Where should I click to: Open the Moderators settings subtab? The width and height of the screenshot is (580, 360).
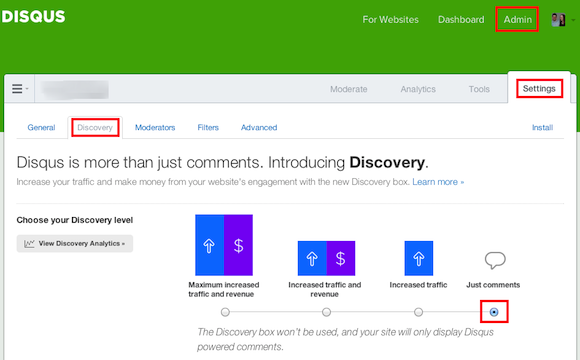click(x=155, y=128)
